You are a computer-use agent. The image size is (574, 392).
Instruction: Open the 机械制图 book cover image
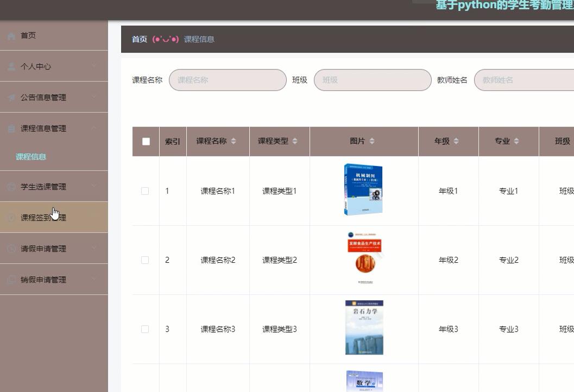(x=363, y=190)
